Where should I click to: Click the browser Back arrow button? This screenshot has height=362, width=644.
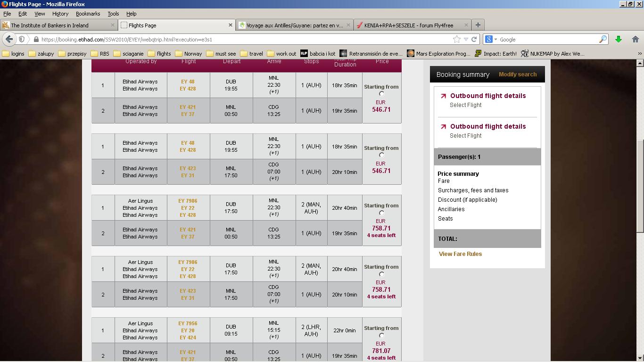9,39
